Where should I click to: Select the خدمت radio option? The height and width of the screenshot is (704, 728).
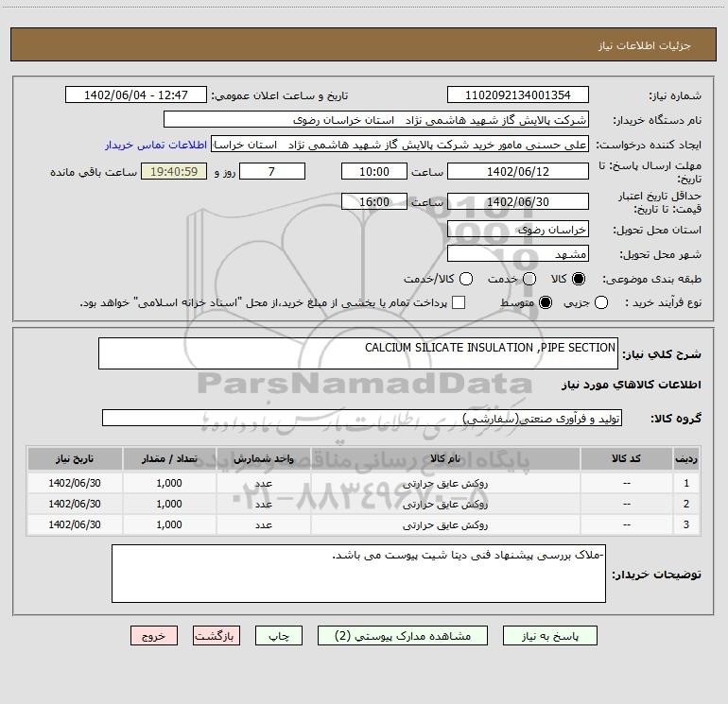click(529, 280)
